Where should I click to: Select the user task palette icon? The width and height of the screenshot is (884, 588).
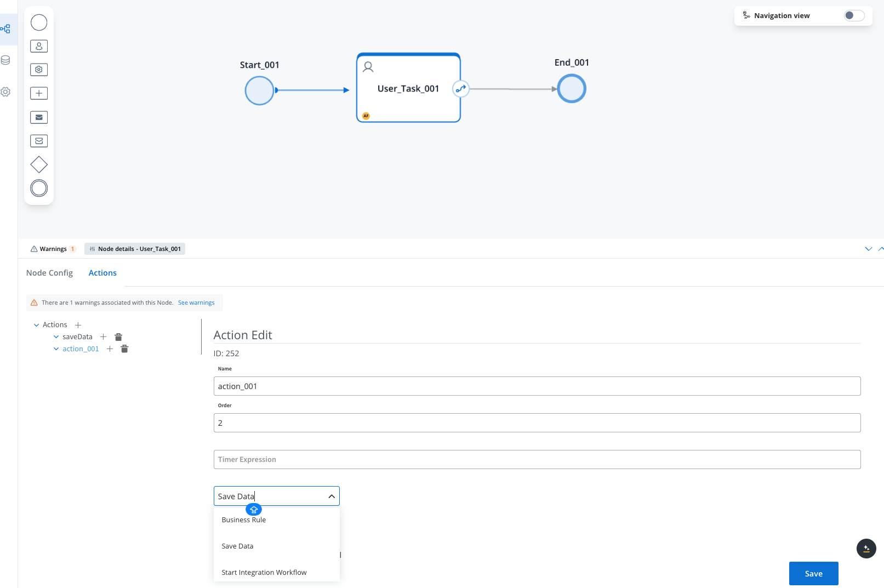pos(39,46)
